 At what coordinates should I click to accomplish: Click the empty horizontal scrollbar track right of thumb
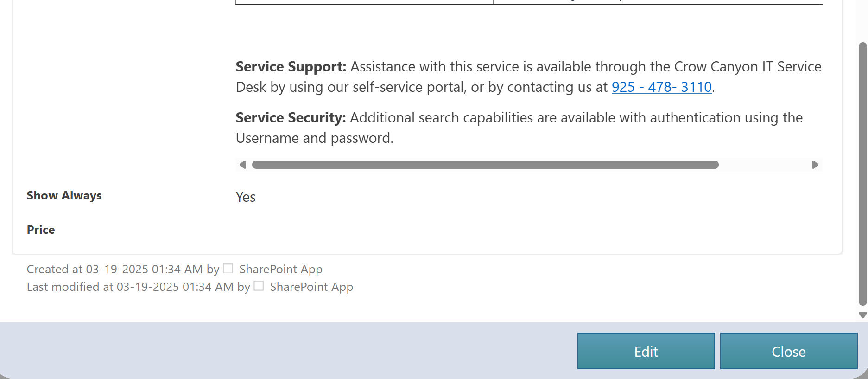(x=764, y=165)
